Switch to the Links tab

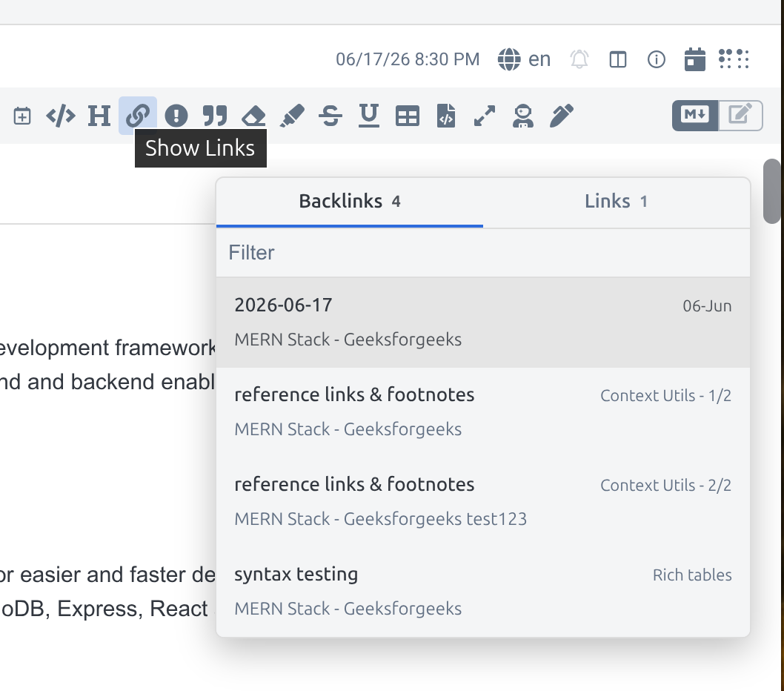click(617, 202)
